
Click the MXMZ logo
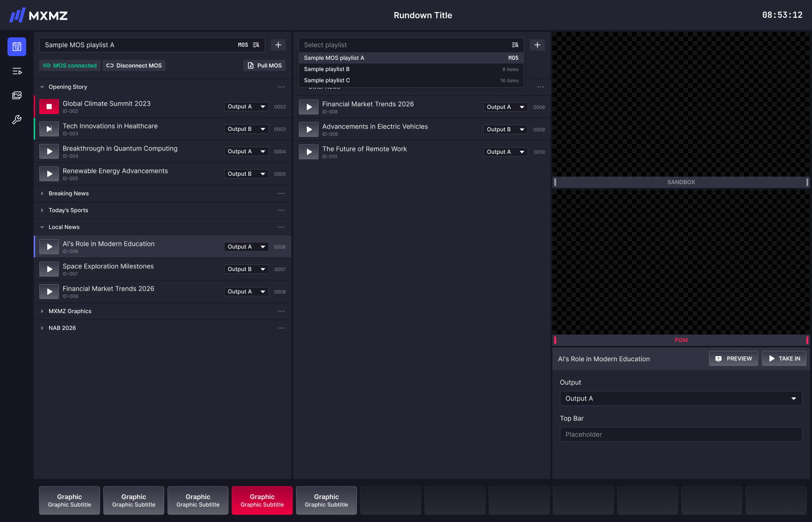click(38, 15)
